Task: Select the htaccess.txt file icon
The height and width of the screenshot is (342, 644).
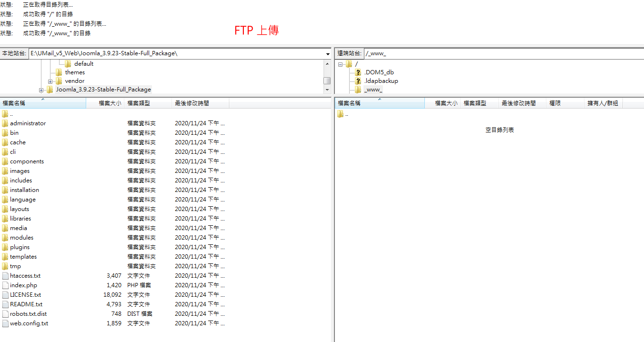Action: [x=5, y=276]
